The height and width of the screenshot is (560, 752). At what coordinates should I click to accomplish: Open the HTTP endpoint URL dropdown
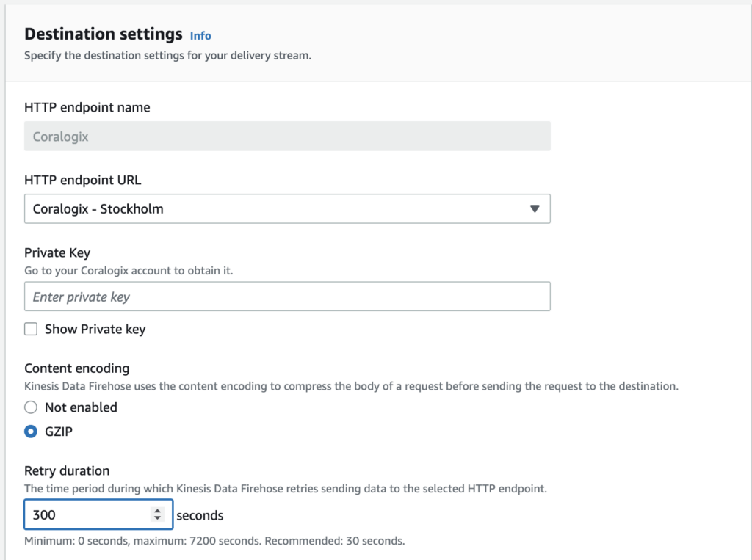(x=287, y=208)
